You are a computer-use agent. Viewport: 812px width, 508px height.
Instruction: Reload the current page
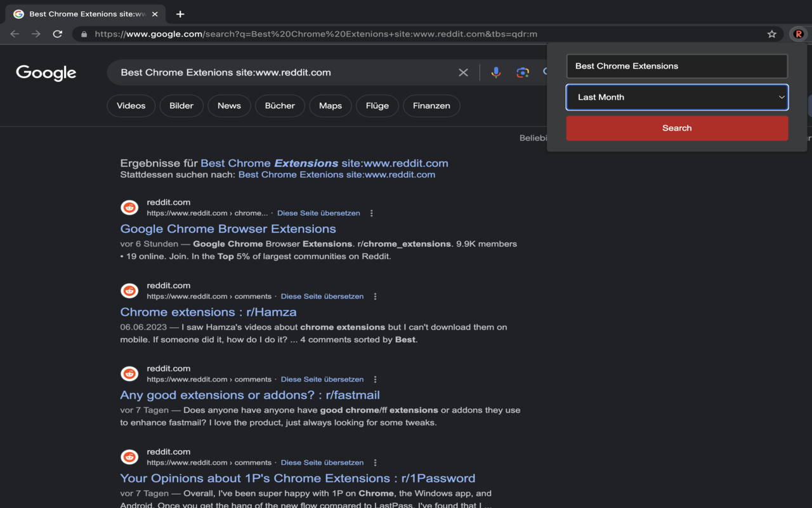[x=58, y=34]
